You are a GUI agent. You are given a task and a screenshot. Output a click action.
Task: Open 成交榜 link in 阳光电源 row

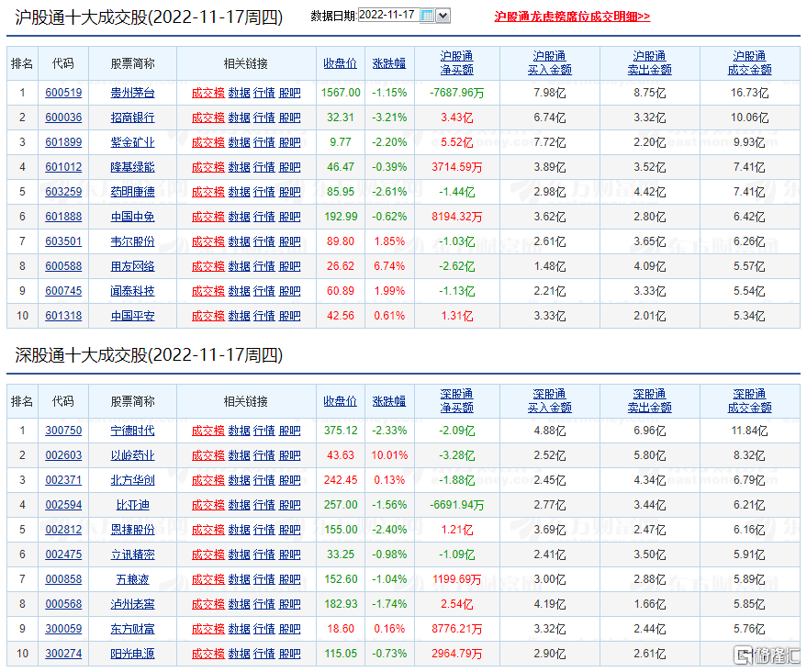pos(208,653)
